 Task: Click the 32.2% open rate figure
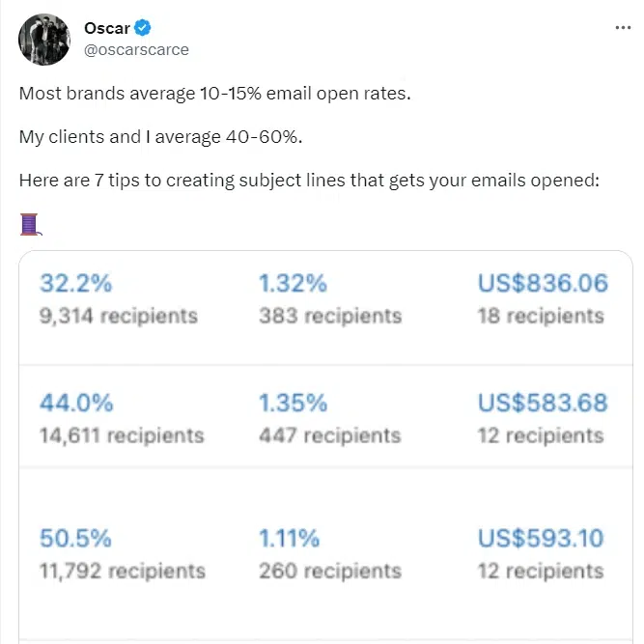pyautogui.click(x=75, y=283)
